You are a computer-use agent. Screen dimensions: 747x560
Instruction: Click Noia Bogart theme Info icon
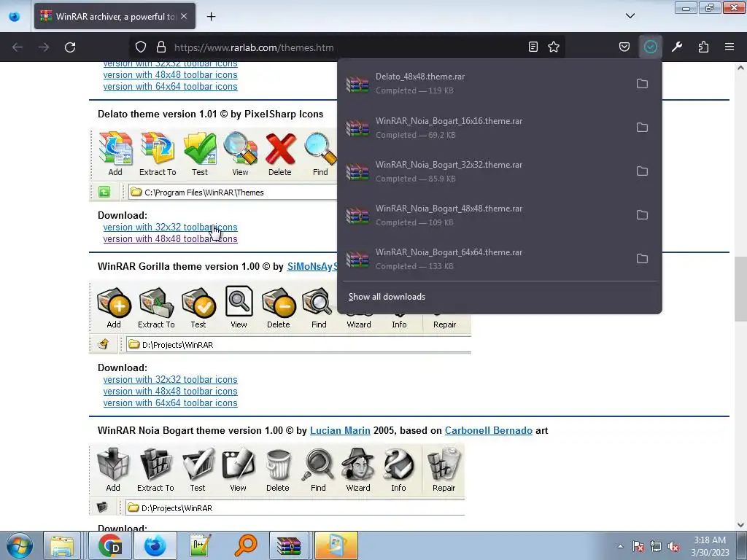tap(399, 470)
